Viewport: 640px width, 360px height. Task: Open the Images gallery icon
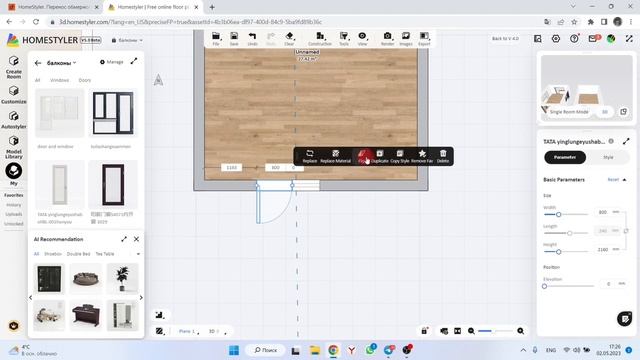coord(406,39)
